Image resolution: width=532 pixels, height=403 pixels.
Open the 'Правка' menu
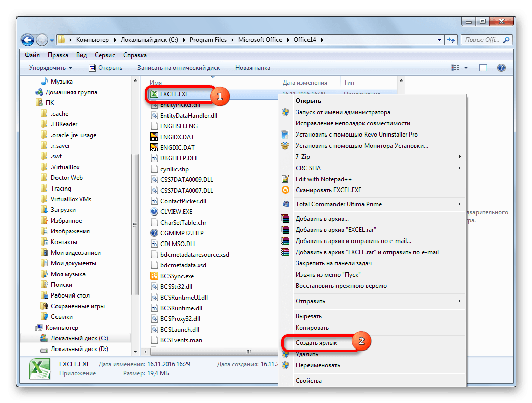click(x=58, y=55)
